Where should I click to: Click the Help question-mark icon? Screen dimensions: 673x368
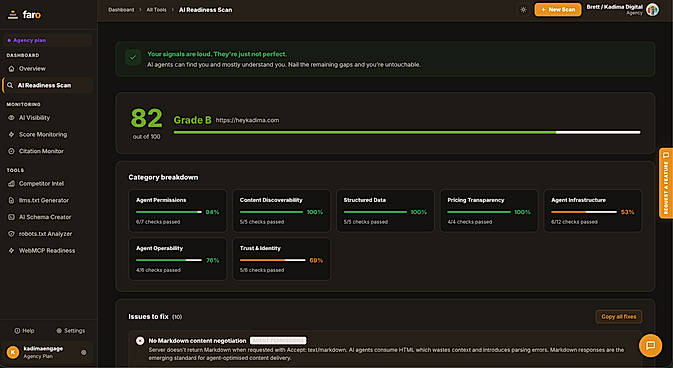click(17, 331)
